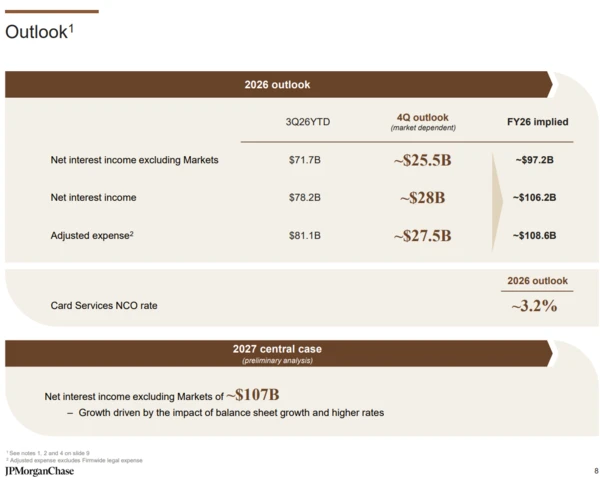
Task: Click the JPMorganChase logo in the footer
Action: coord(39,471)
